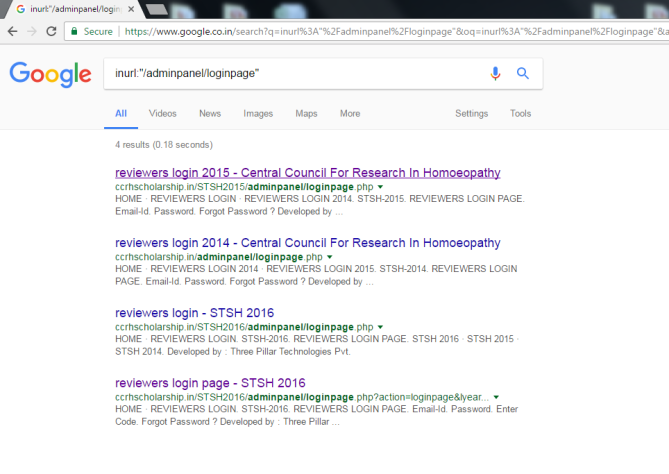Expand dropdown arrow beside ccrhscholarship.in/adminpanel URL
The width and height of the screenshot is (669, 474).
(329, 257)
